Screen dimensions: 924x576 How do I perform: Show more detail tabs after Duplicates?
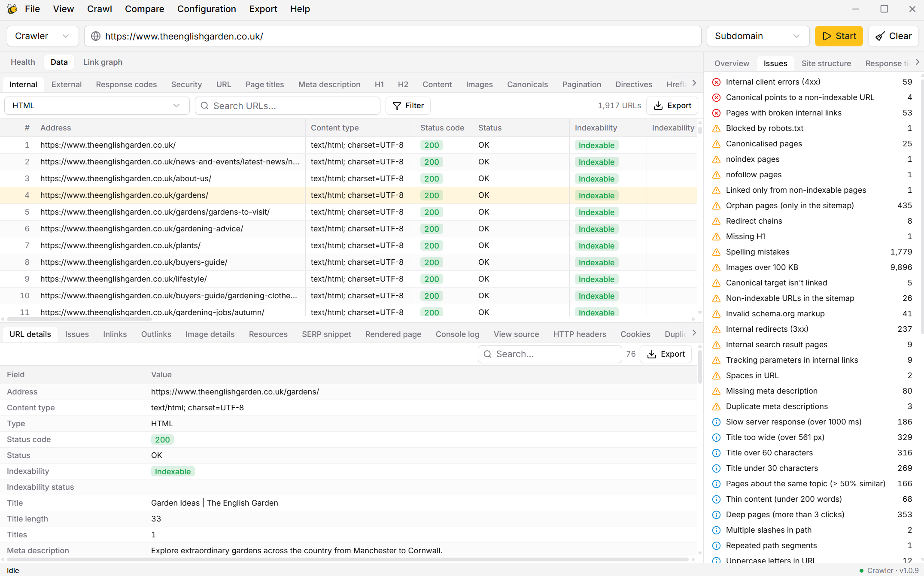694,333
